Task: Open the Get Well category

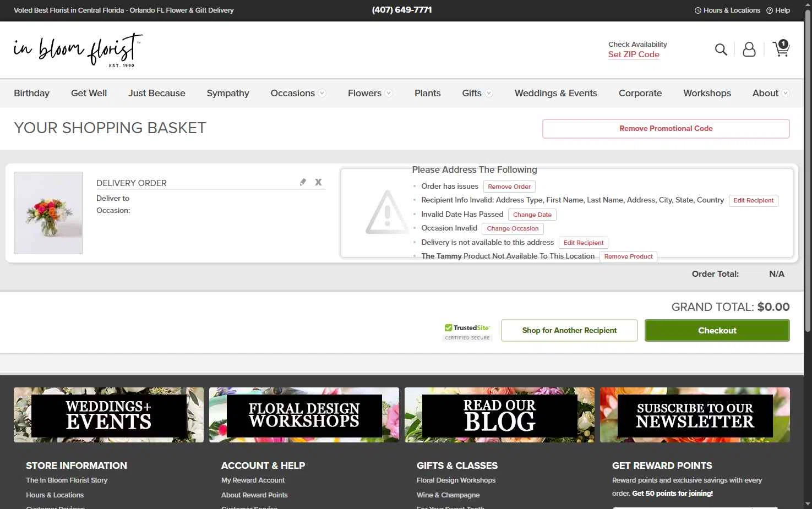Action: (x=89, y=93)
